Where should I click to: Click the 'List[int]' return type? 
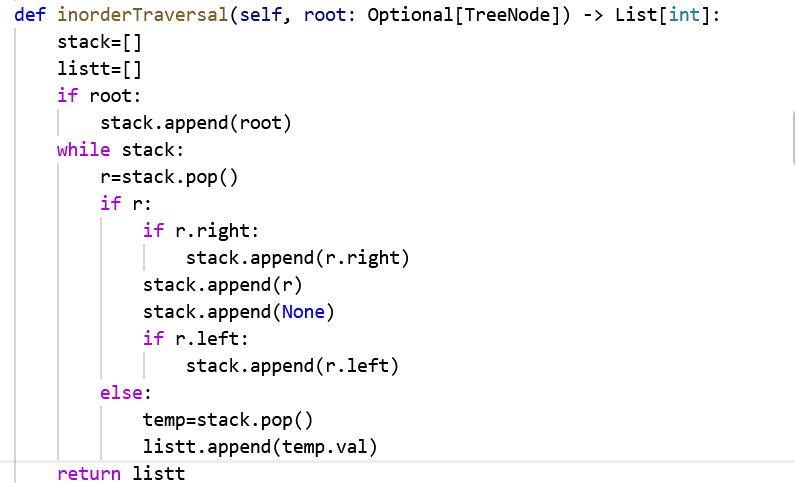(663, 15)
